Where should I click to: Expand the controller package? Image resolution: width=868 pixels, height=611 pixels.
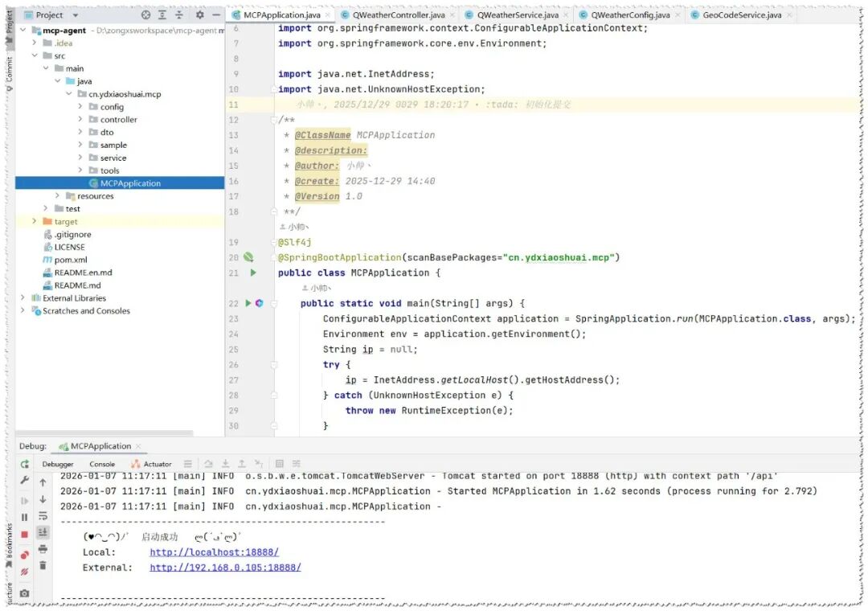(80, 119)
